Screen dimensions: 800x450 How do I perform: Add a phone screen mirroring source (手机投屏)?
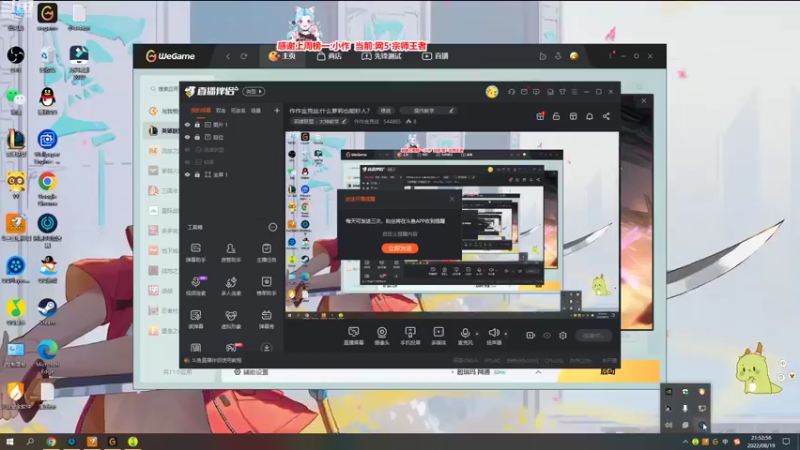(x=410, y=336)
